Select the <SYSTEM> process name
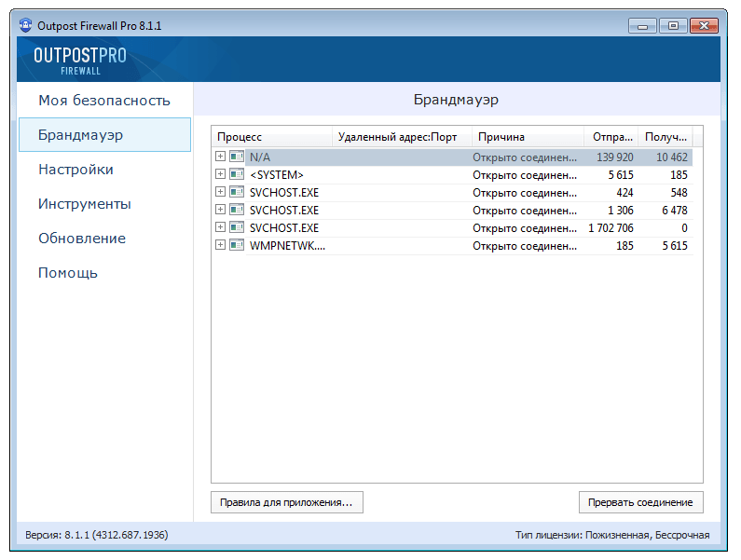 click(x=277, y=175)
